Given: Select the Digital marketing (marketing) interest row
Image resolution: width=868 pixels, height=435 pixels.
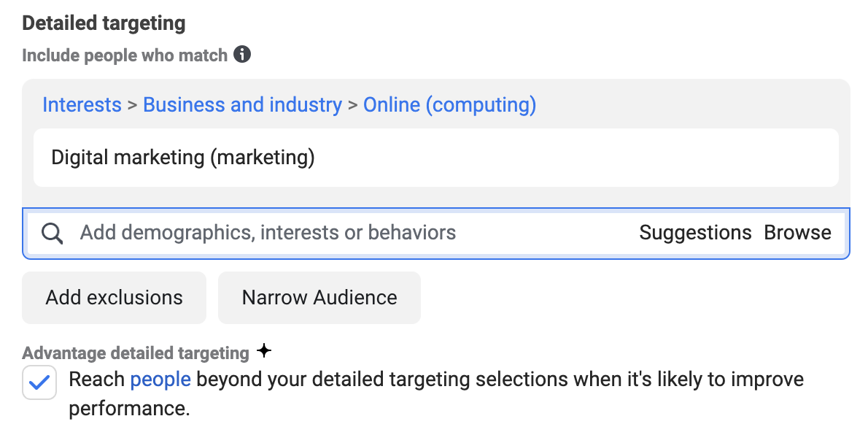Looking at the screenshot, I should click(x=436, y=158).
